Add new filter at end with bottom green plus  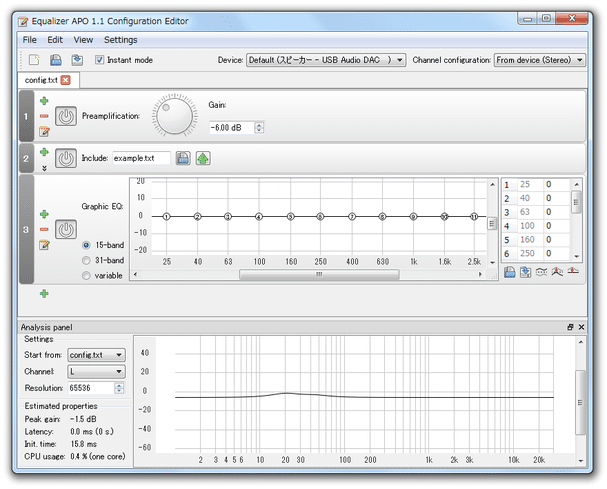pyautogui.click(x=44, y=293)
